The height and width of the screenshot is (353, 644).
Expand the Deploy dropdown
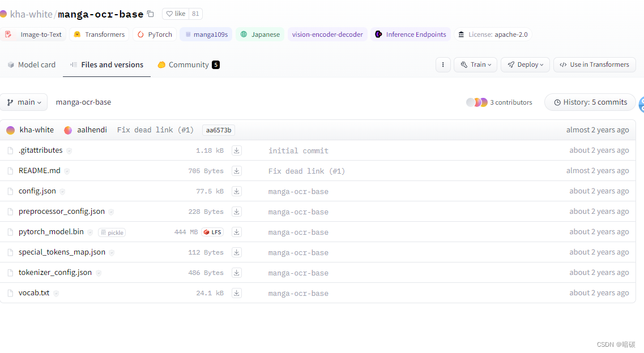tap(525, 65)
